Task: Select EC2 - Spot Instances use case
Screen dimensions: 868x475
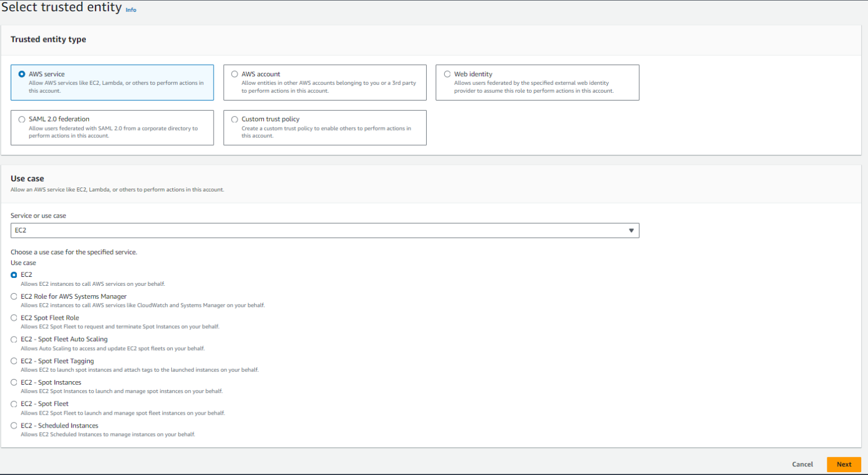Action: pos(14,382)
